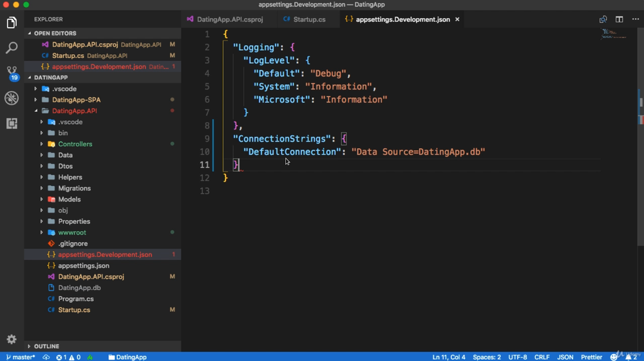The width and height of the screenshot is (644, 361).
Task: Open notifications bell in status bar
Action: (x=631, y=357)
